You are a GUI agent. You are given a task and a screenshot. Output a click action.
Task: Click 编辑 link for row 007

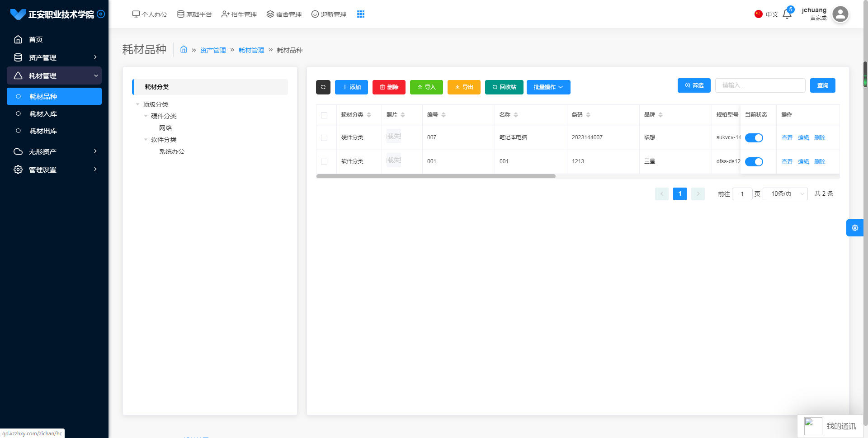pyautogui.click(x=803, y=138)
